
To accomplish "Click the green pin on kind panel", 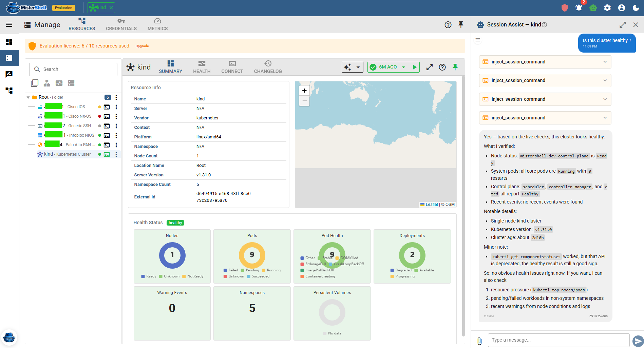I will [x=455, y=67].
